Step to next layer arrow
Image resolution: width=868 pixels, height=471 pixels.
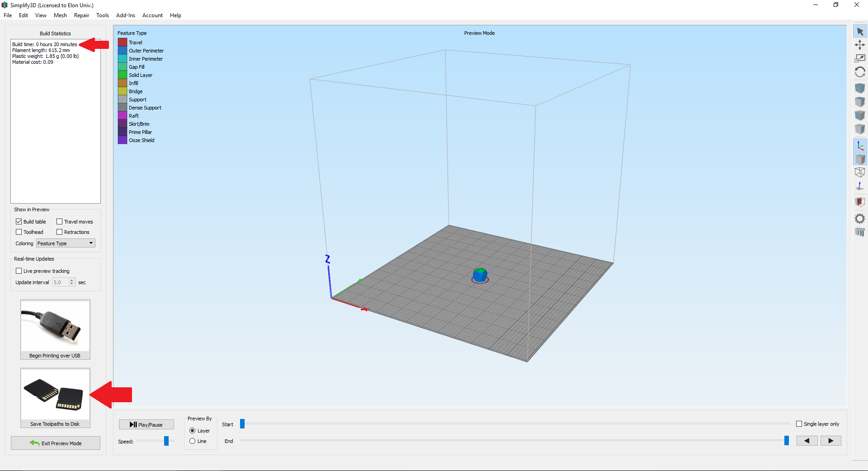[x=831, y=441]
